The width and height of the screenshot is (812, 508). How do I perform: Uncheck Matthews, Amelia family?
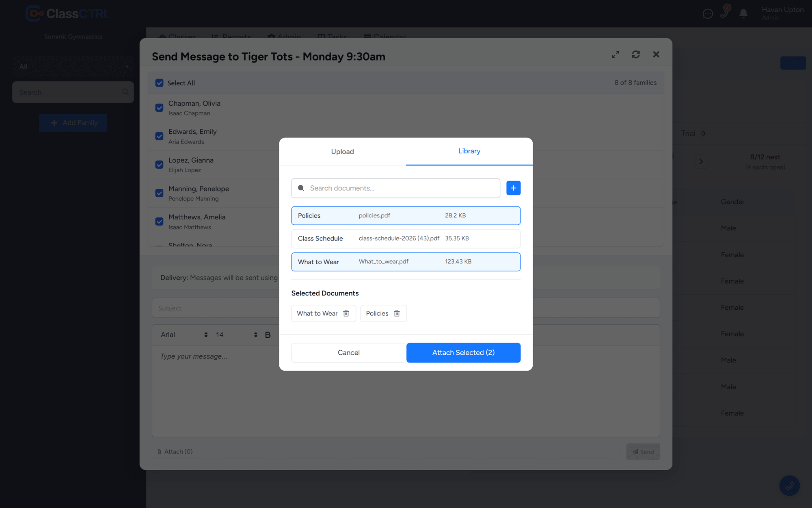tap(159, 221)
